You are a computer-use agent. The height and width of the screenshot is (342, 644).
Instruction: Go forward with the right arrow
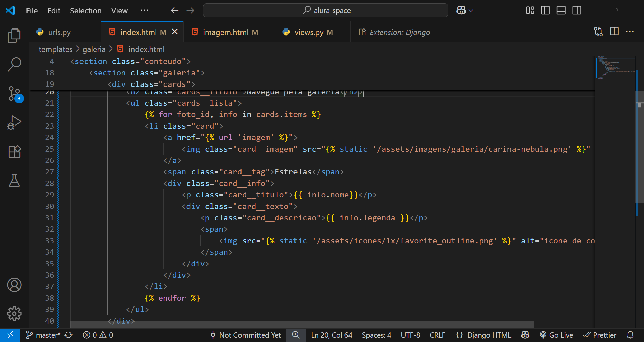(191, 10)
